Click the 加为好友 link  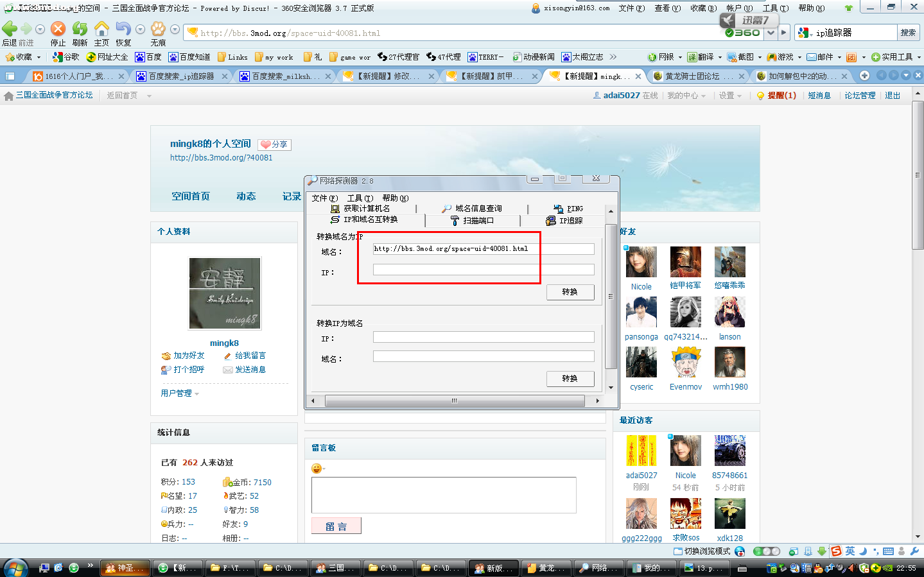point(188,356)
